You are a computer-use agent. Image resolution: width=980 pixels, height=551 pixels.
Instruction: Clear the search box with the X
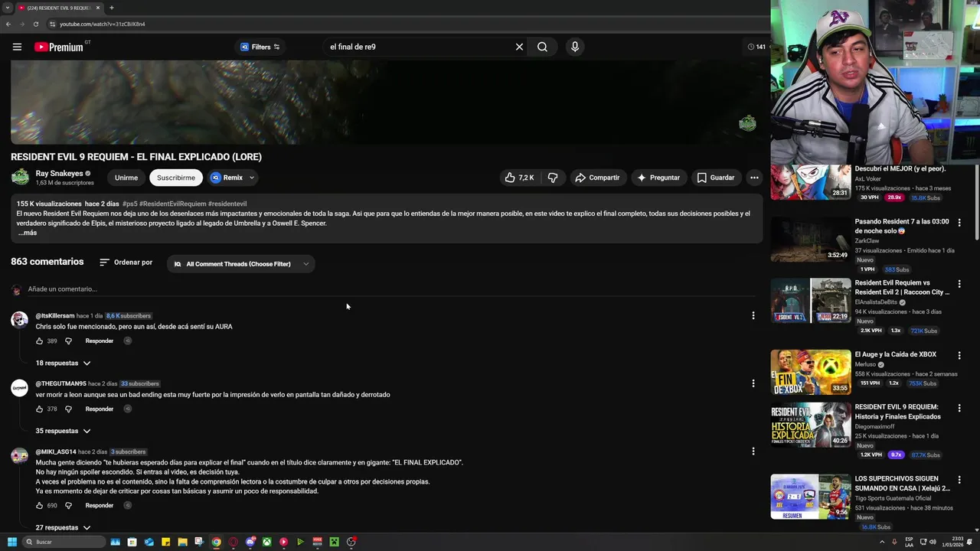tap(519, 47)
